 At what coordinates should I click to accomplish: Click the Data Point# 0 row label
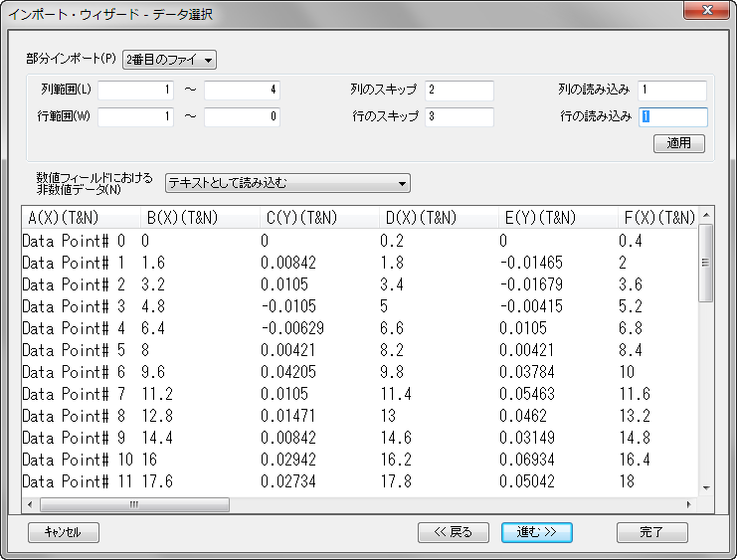tap(74, 241)
